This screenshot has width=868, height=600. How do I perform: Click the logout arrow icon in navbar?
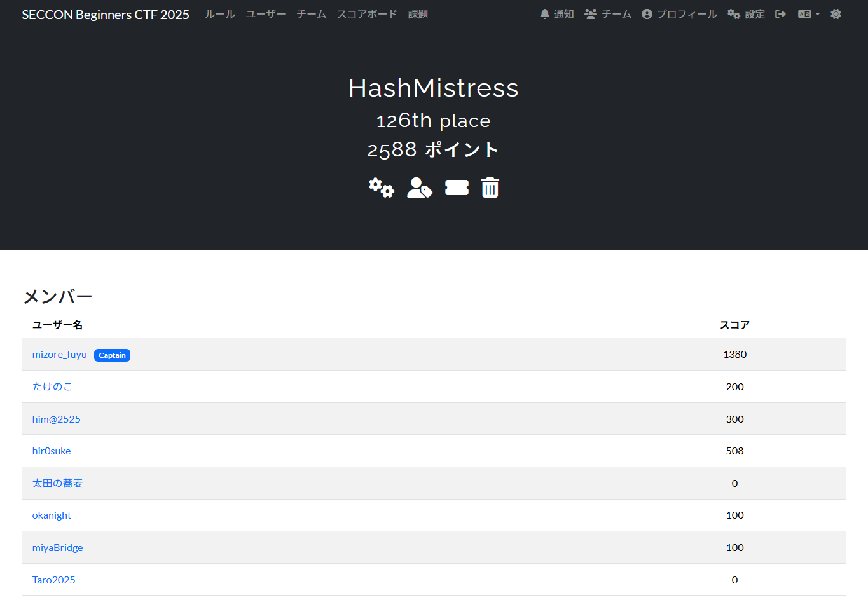click(x=780, y=14)
